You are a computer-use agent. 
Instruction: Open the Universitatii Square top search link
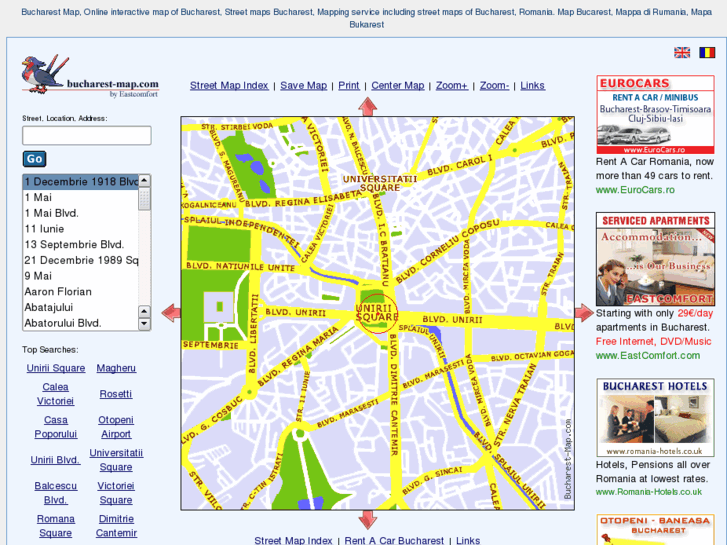[x=116, y=460]
